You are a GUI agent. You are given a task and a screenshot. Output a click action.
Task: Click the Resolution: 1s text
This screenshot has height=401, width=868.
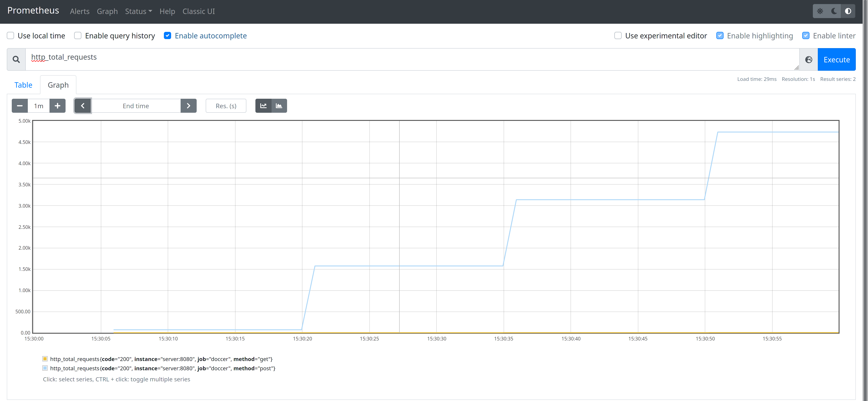[798, 79]
